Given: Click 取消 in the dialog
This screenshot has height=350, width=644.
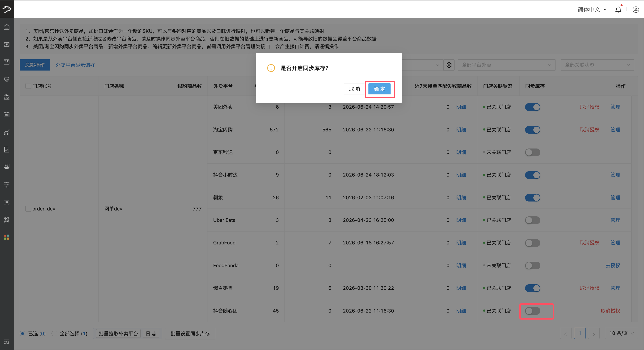Looking at the screenshot, I should pyautogui.click(x=354, y=89).
